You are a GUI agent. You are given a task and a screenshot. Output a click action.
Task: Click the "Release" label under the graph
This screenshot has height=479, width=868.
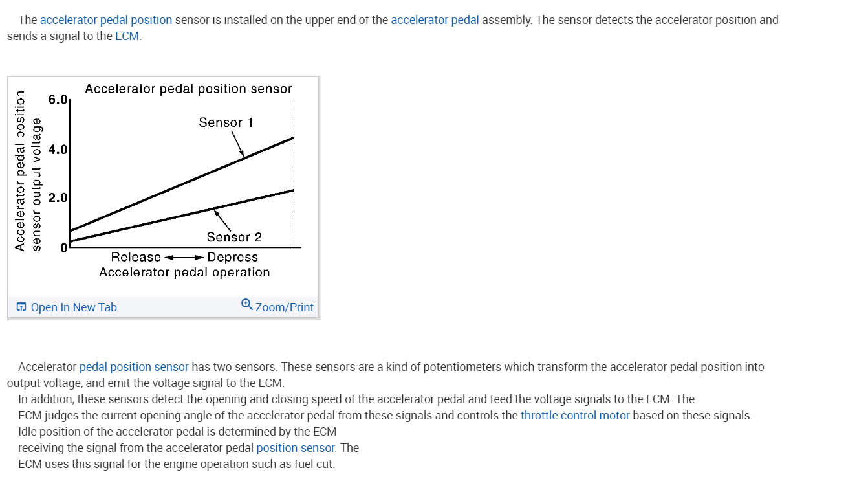(136, 257)
